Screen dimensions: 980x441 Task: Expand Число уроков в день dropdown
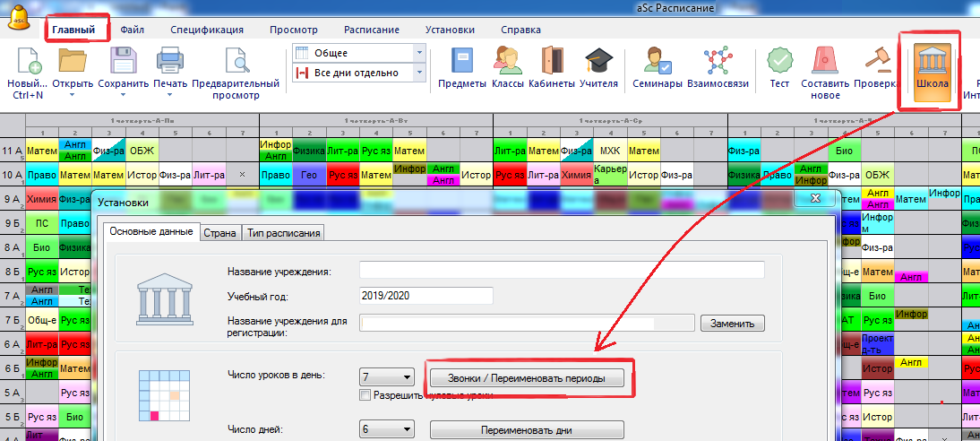407,377
